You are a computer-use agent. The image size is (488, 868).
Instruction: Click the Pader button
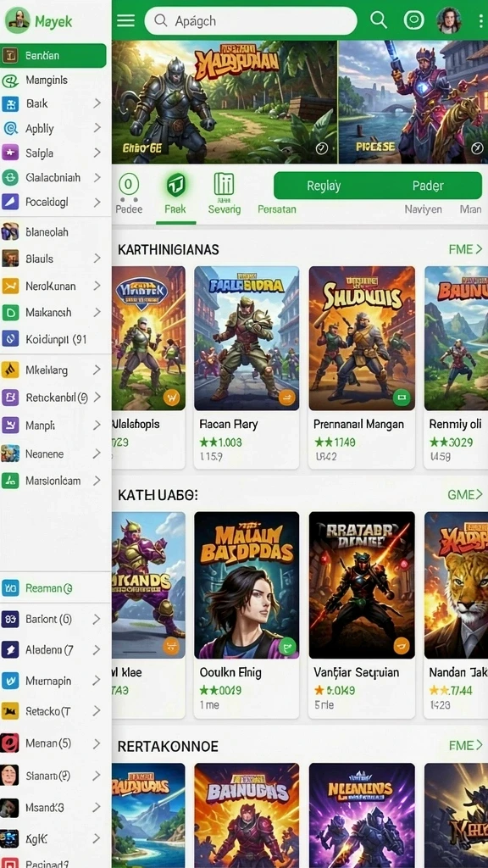(x=428, y=186)
